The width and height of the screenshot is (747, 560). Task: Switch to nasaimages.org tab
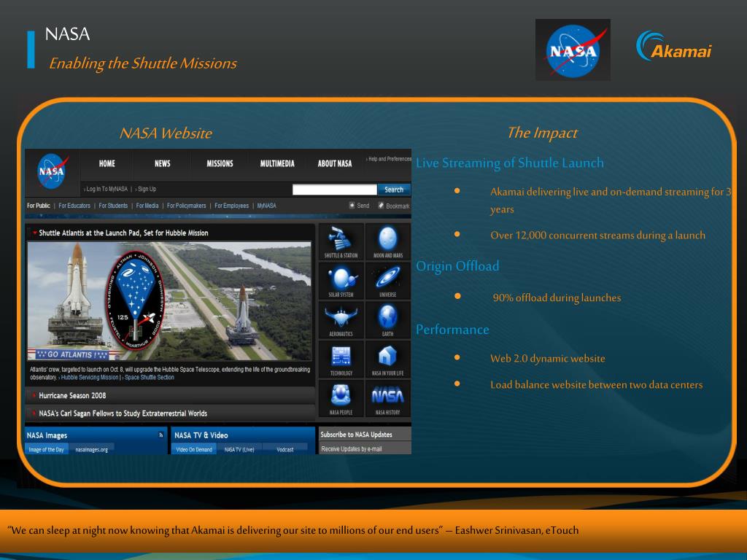tap(91, 449)
